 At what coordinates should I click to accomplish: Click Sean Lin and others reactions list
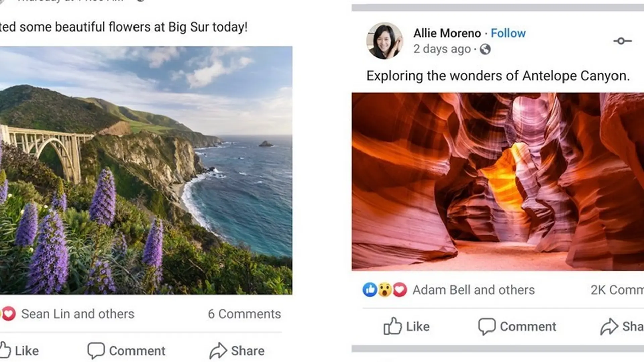coord(78,314)
